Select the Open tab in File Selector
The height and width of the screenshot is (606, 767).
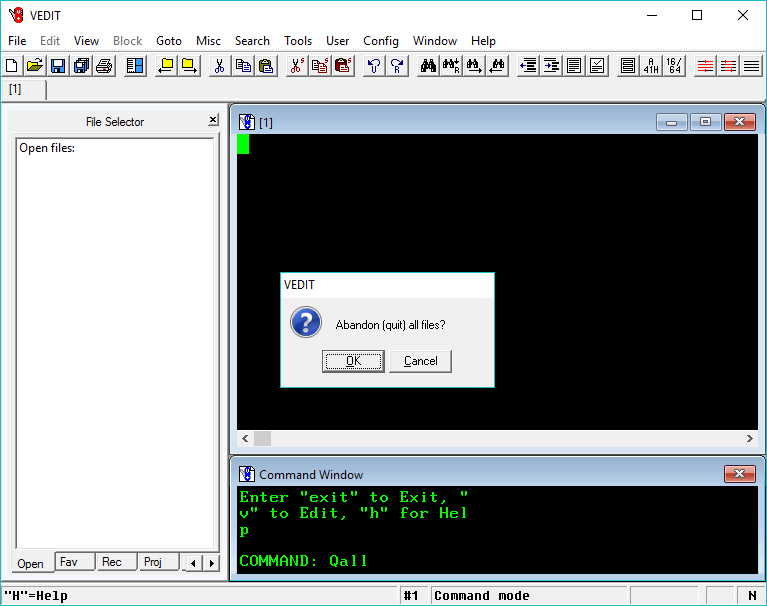(30, 563)
